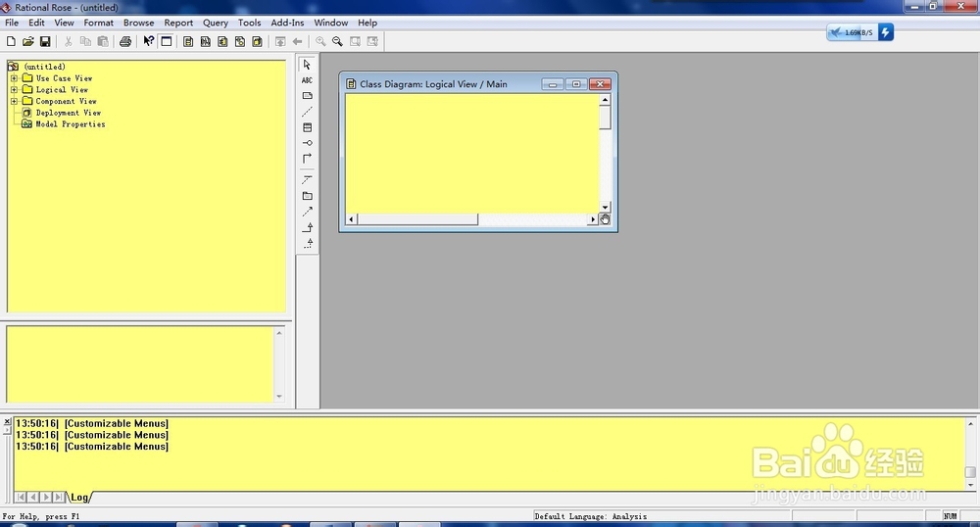980x527 pixels.
Task: Open the Edit menu
Action: 37,23
